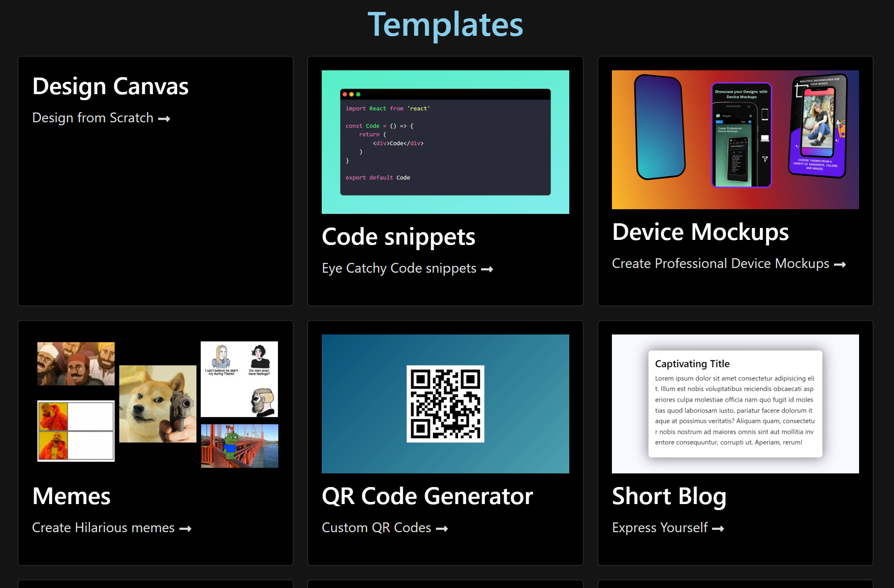Screen dimensions: 894x588
Task: Open the QR code preview image
Action: 445,404
